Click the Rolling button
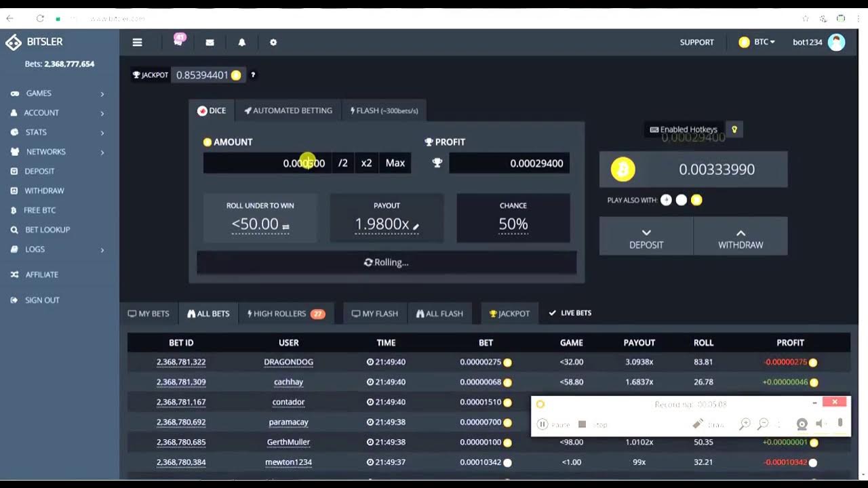 (x=387, y=262)
